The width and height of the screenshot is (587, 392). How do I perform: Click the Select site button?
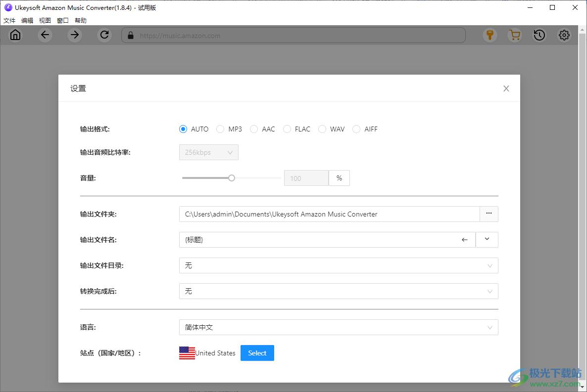click(257, 353)
